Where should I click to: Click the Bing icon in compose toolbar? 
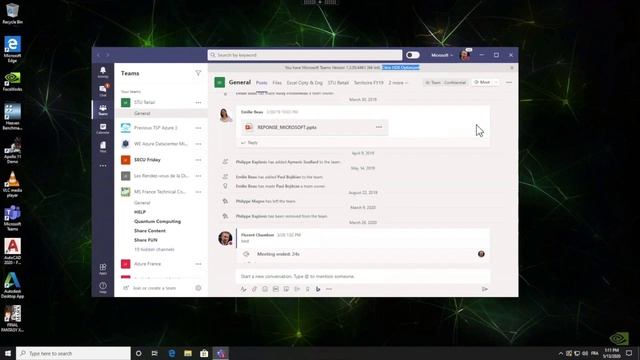click(318, 289)
